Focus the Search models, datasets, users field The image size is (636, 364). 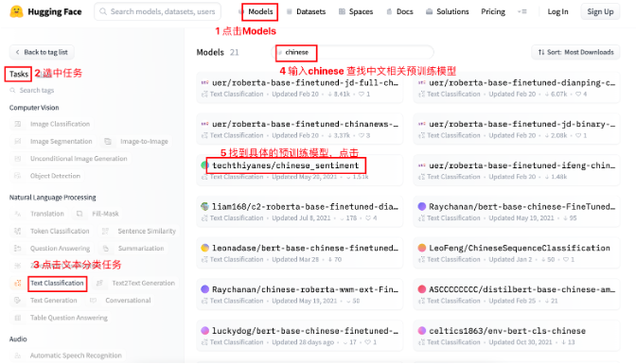pos(157,11)
